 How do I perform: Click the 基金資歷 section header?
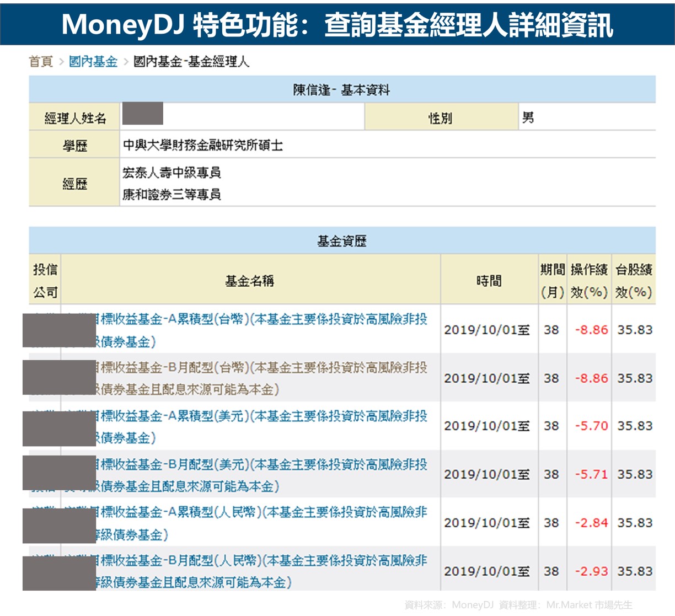coord(342,240)
